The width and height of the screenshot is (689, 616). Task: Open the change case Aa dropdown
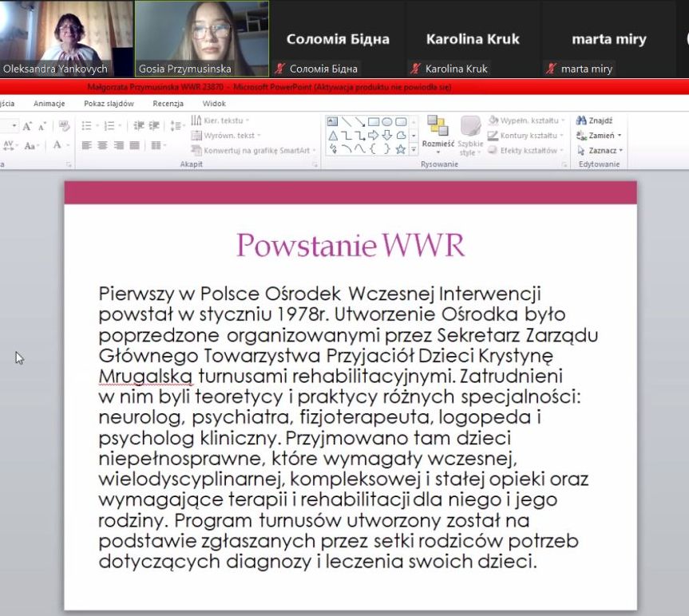click(32, 145)
